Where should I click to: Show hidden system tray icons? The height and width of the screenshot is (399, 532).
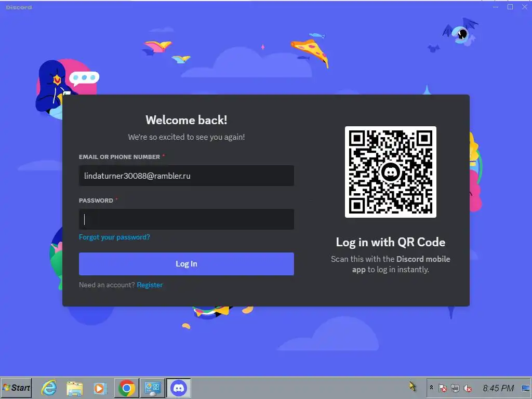coord(431,388)
